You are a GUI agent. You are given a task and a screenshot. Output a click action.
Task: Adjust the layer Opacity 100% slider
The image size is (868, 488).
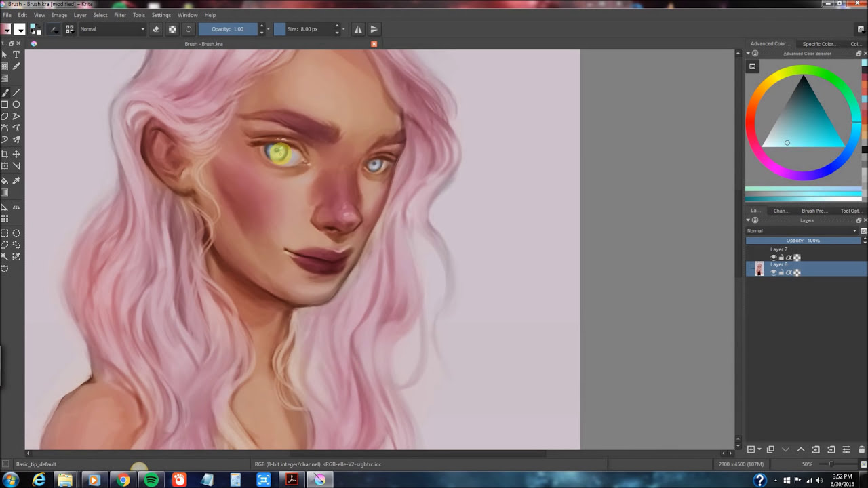pos(803,241)
